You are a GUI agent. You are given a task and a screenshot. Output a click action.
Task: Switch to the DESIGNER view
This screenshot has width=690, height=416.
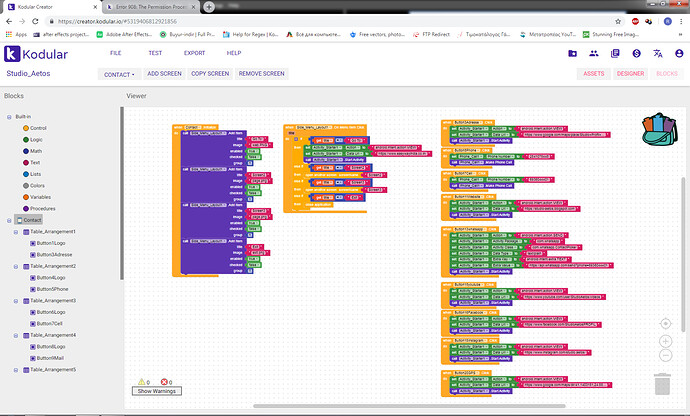point(630,74)
